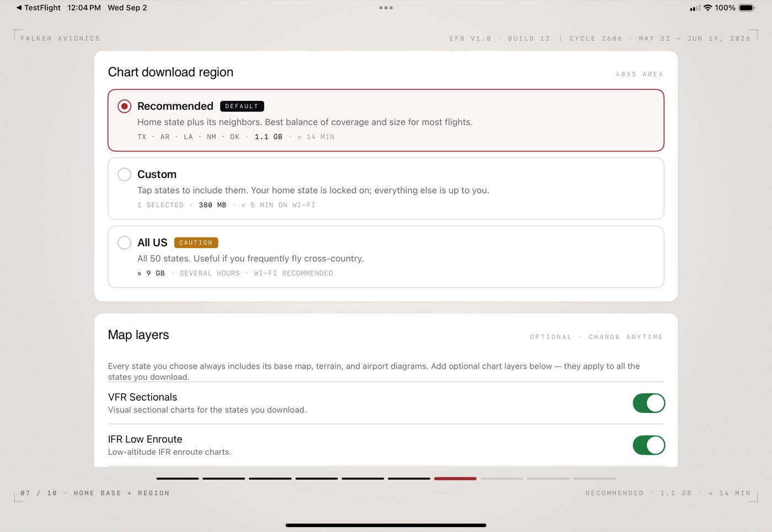Viewport: 772px width, 532px height.
Task: Select the All US radio button
Action: pos(125,243)
